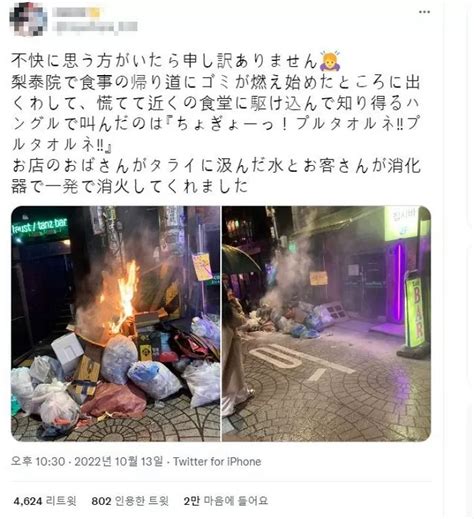This screenshot has height=519, width=474.
Task: Open the burning garbage photo
Action: (x=115, y=324)
